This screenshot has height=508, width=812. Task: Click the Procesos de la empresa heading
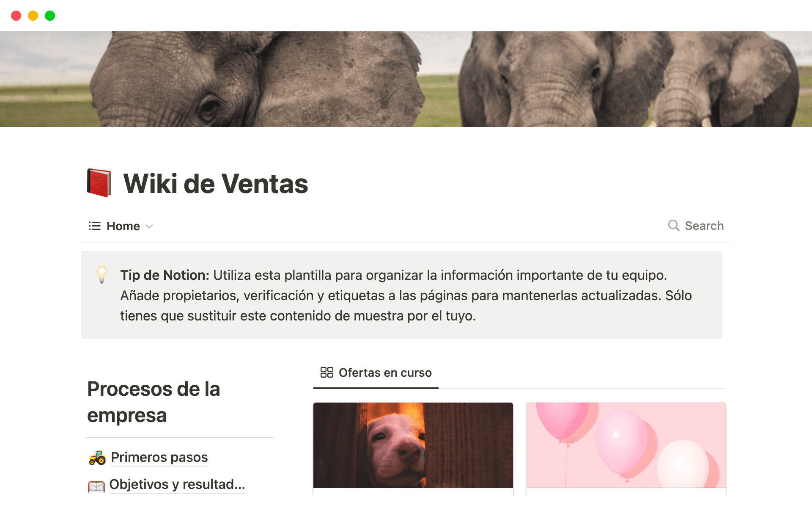tap(154, 402)
